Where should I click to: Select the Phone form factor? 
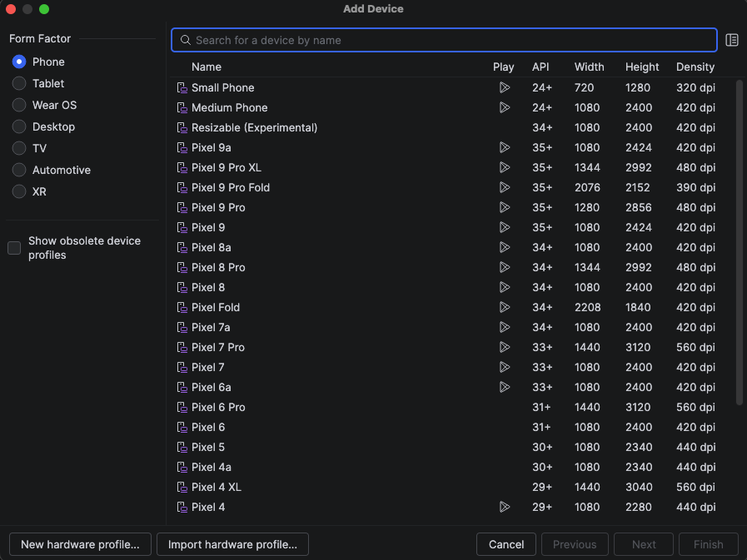[x=19, y=62]
